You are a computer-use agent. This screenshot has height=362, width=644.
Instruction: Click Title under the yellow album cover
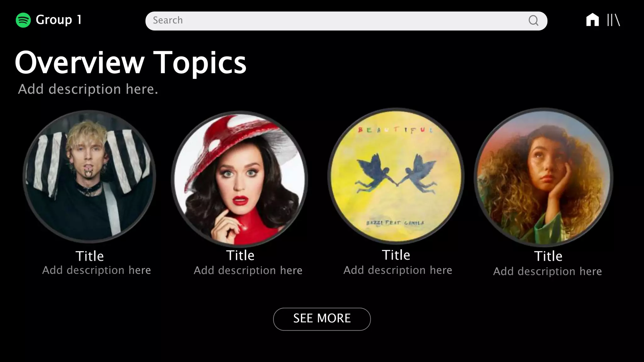click(396, 255)
